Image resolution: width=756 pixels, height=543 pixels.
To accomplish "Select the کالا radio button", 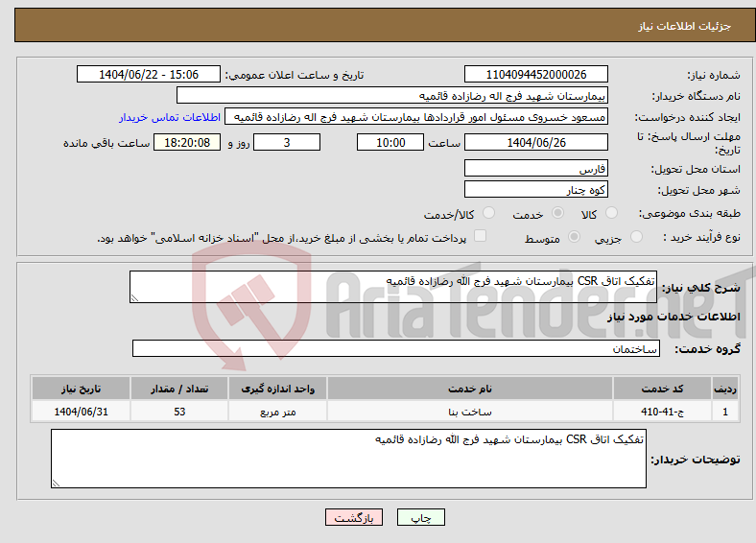I will point(611,213).
